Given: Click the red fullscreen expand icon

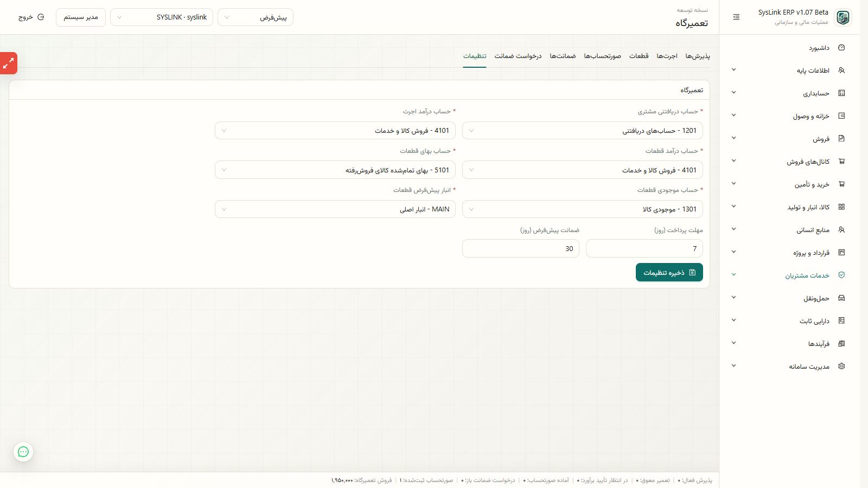Looking at the screenshot, I should click(x=8, y=63).
